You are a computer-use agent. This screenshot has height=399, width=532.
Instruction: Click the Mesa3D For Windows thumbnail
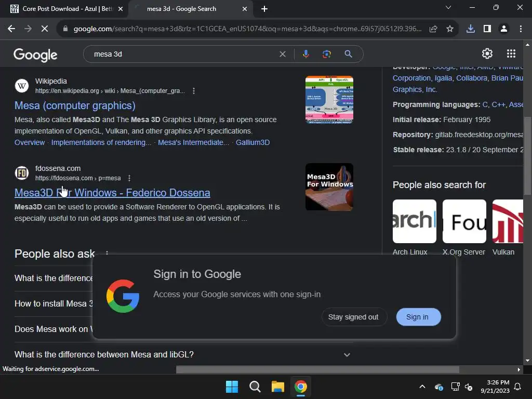pos(329,187)
